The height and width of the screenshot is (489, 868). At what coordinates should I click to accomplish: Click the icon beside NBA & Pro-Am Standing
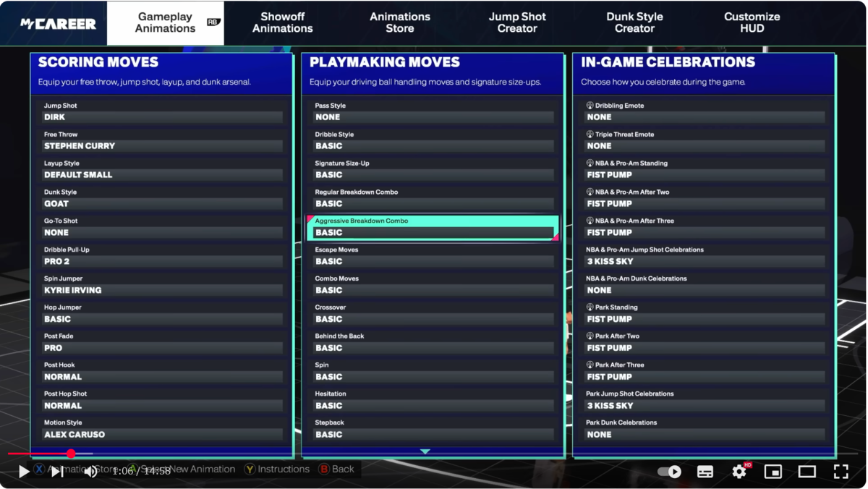tap(590, 163)
